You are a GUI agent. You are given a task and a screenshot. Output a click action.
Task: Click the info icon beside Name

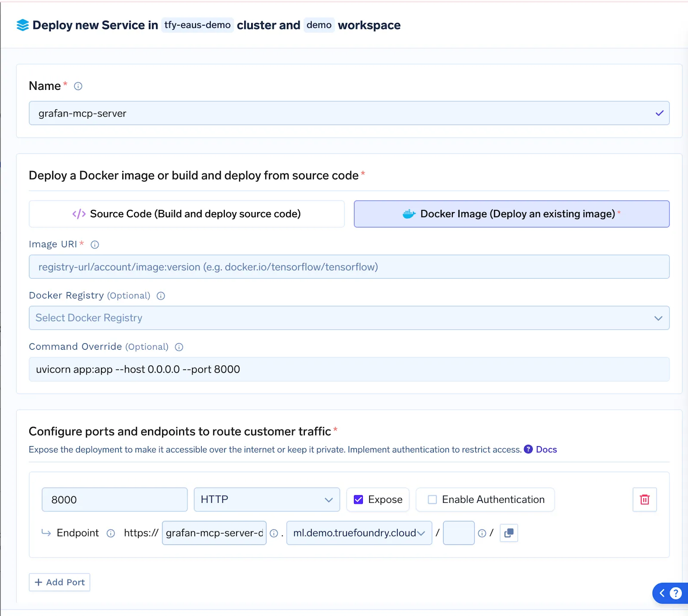click(x=78, y=86)
